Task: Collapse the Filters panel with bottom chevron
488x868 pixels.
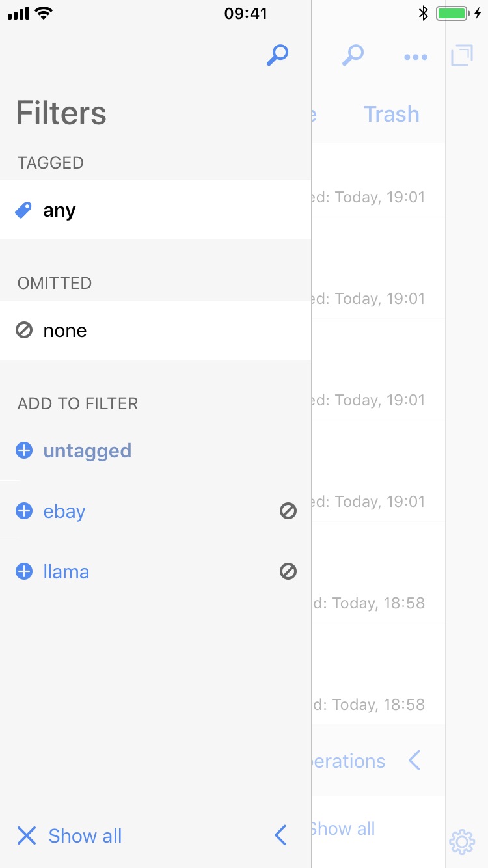Action: point(281,835)
